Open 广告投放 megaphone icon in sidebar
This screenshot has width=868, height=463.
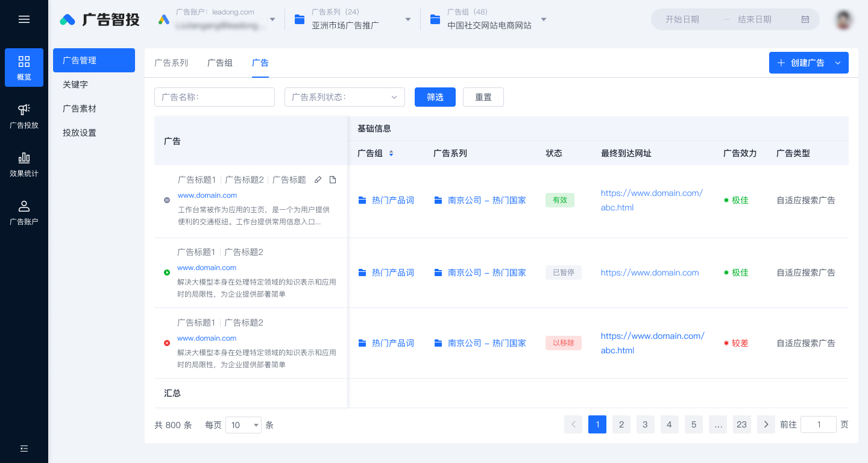tap(24, 109)
